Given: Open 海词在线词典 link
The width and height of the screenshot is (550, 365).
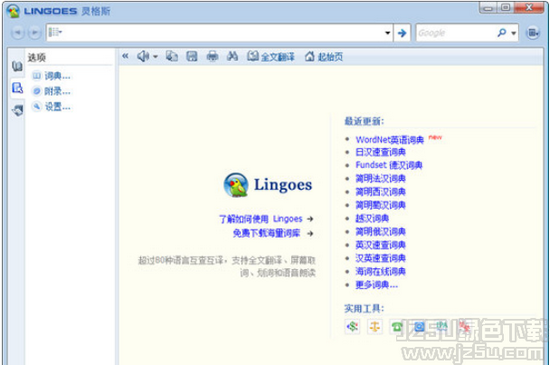Looking at the screenshot, I should (381, 271).
